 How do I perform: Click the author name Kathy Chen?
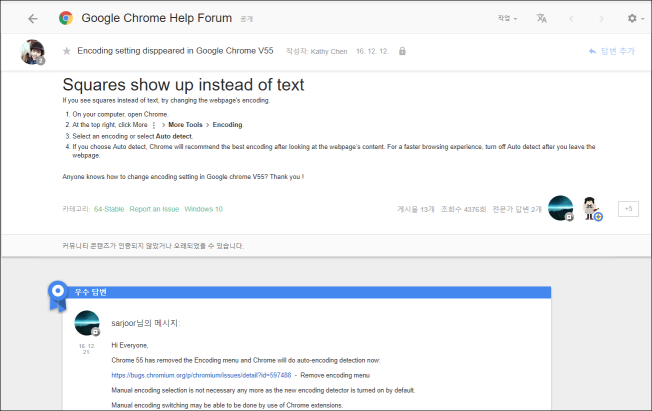[329, 52]
